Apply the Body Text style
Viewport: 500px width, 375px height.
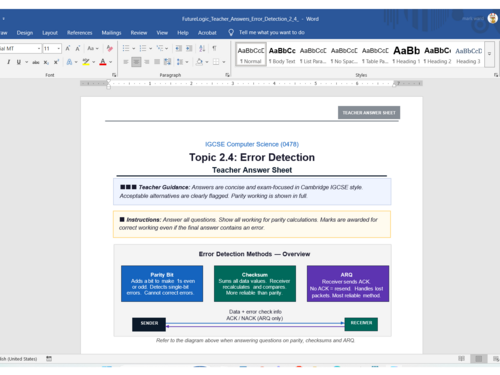[282, 54]
